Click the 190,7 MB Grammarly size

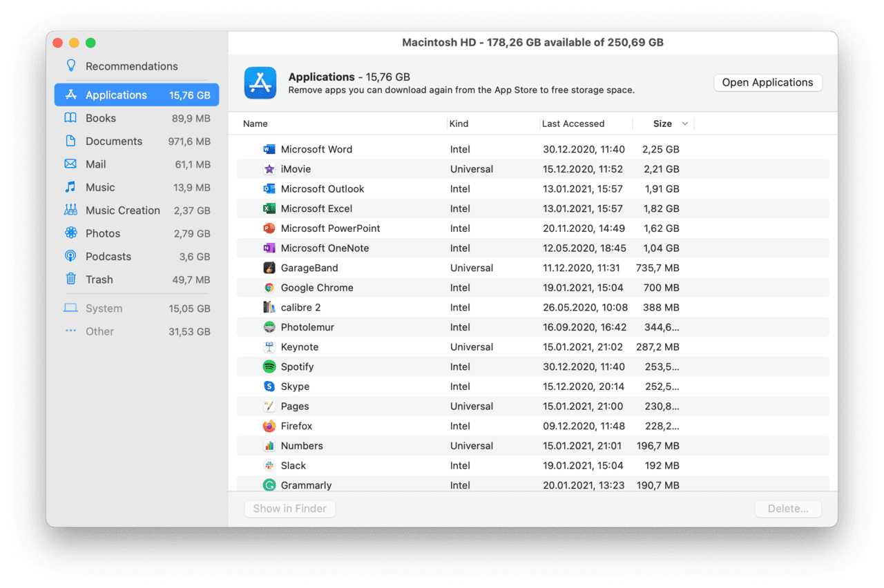point(657,485)
